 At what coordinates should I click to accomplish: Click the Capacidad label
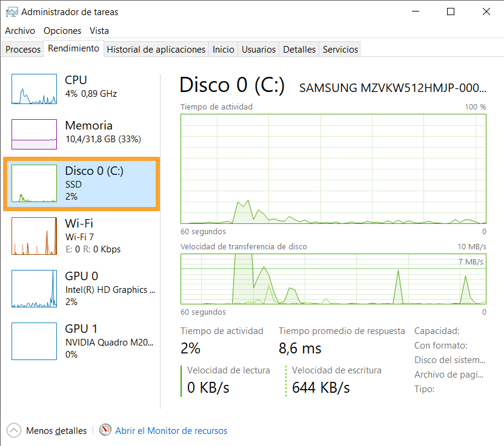click(x=437, y=331)
